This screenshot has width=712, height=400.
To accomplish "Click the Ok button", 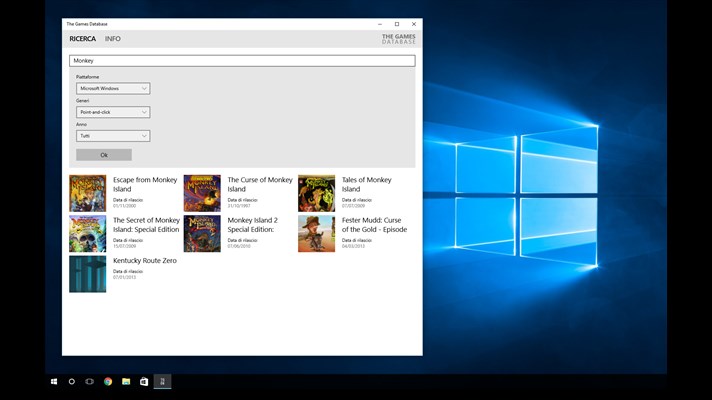I will 104,155.
